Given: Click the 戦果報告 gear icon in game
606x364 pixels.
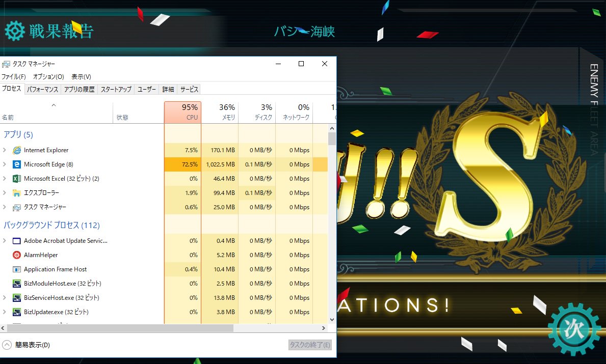Looking at the screenshot, I should [15, 31].
